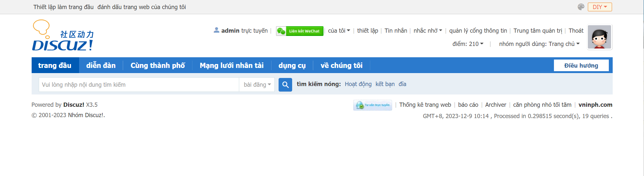Click the admin user avatar picture
The height and width of the screenshot is (176, 644).
599,37
